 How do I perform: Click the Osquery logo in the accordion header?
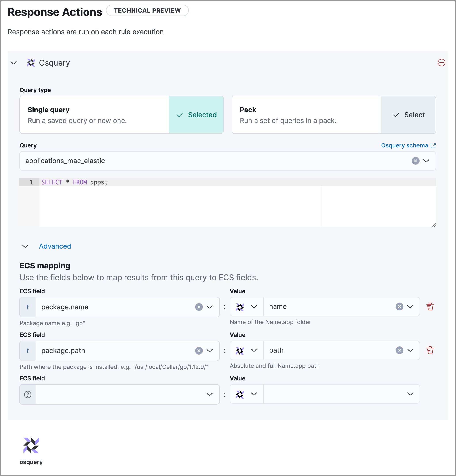click(31, 63)
